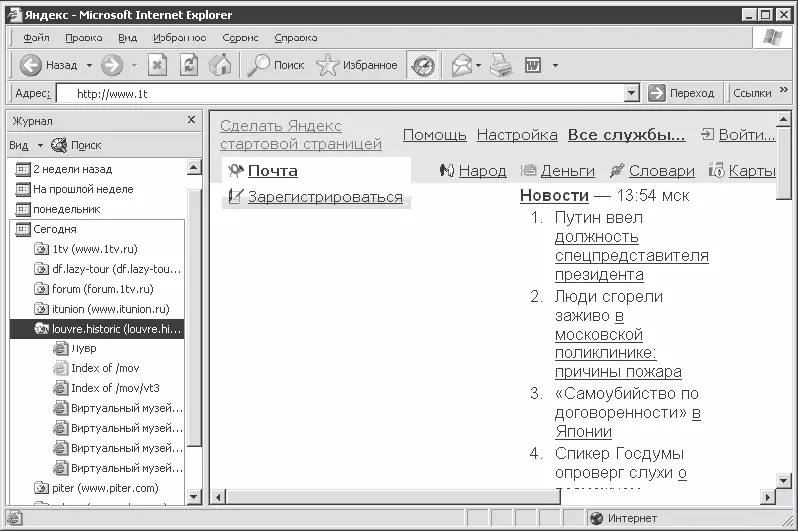The width and height of the screenshot is (798, 531).
Task: Open the Почта mail link
Action: click(272, 171)
